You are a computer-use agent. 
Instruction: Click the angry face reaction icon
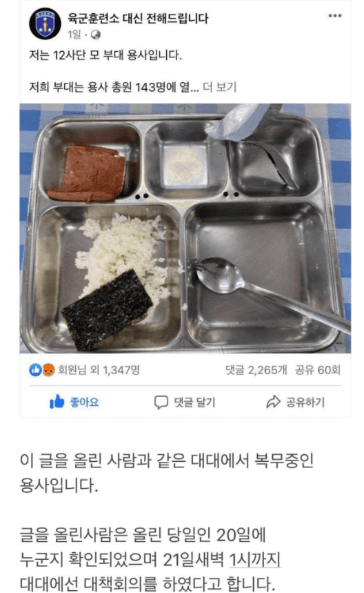tap(48, 369)
